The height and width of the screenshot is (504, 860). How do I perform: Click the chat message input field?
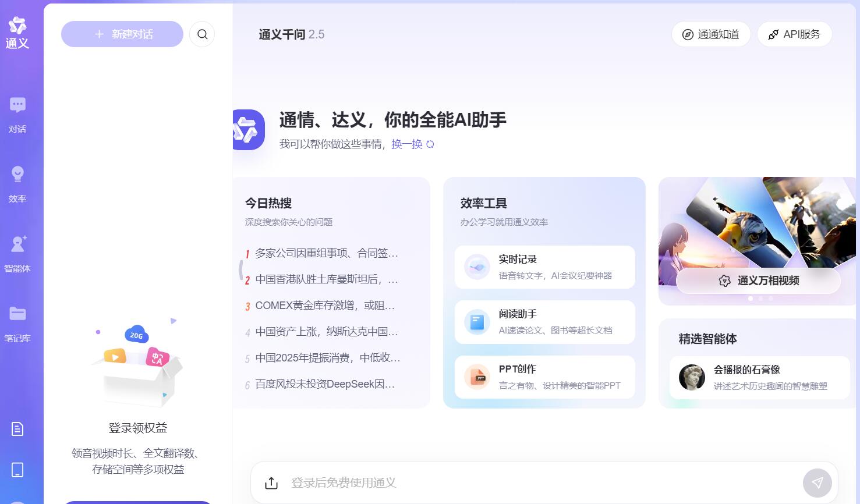click(536, 482)
